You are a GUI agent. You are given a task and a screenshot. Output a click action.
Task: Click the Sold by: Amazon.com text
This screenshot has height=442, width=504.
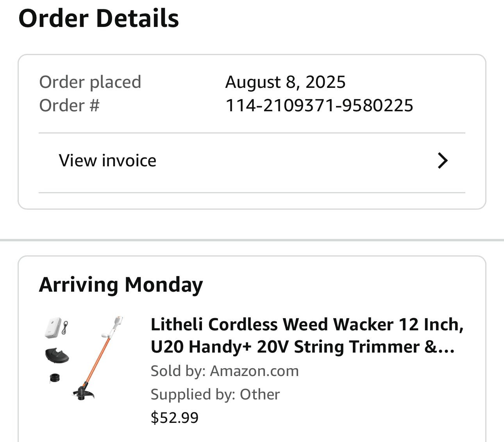click(225, 371)
